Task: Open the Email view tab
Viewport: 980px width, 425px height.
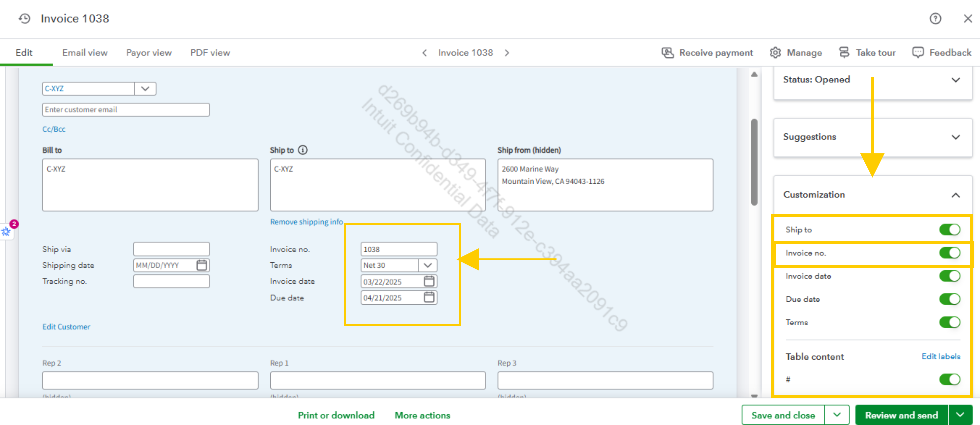Action: point(85,53)
